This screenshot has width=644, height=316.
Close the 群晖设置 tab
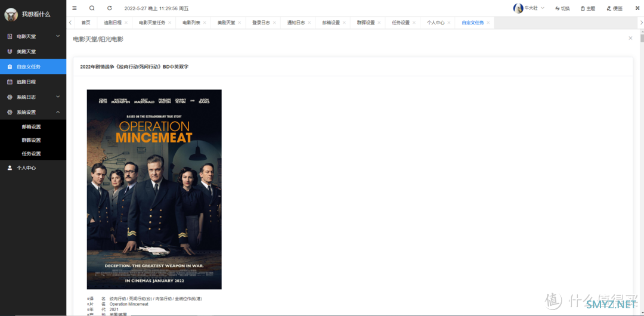coord(379,23)
